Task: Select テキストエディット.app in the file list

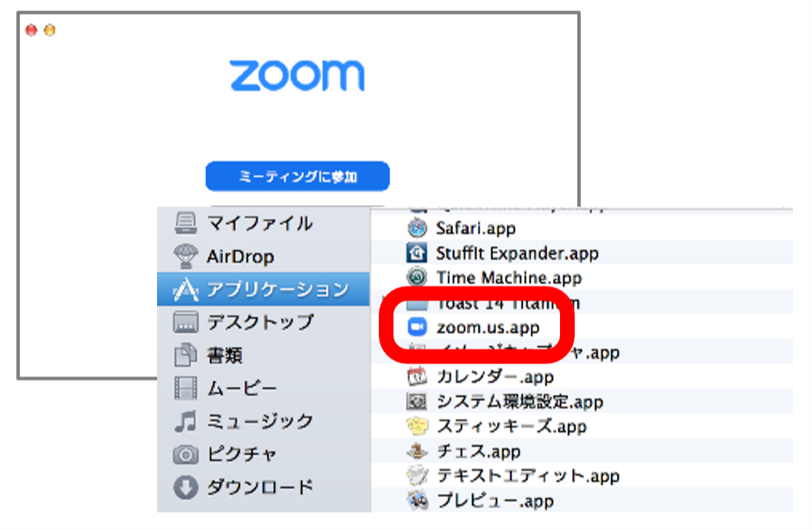Action: 582,476
